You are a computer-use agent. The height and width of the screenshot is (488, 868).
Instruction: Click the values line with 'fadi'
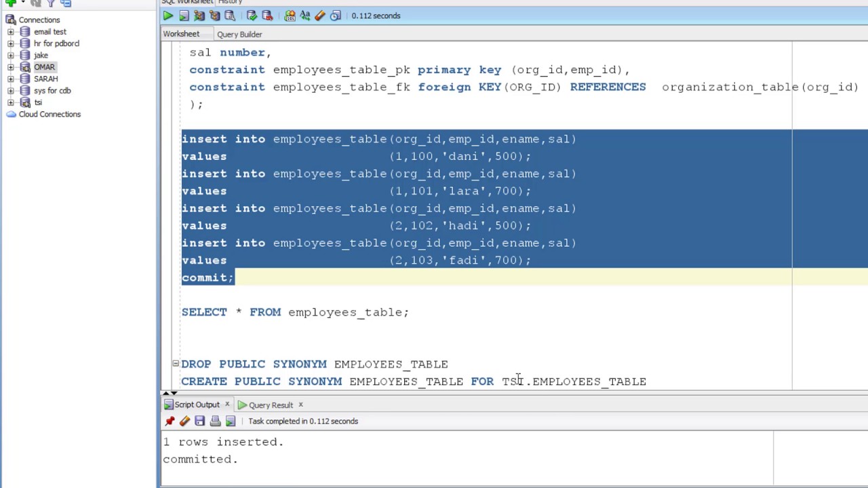(x=356, y=260)
